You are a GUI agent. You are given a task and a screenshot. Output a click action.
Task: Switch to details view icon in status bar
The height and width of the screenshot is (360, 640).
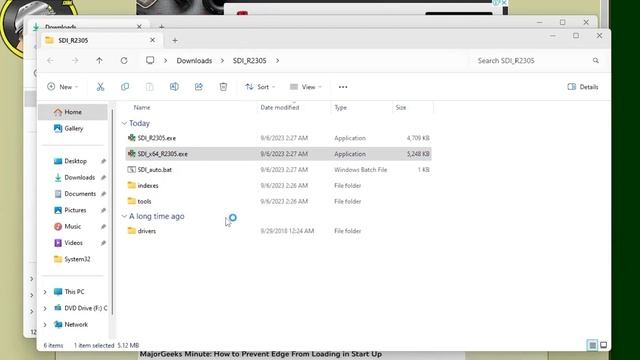(x=592, y=345)
